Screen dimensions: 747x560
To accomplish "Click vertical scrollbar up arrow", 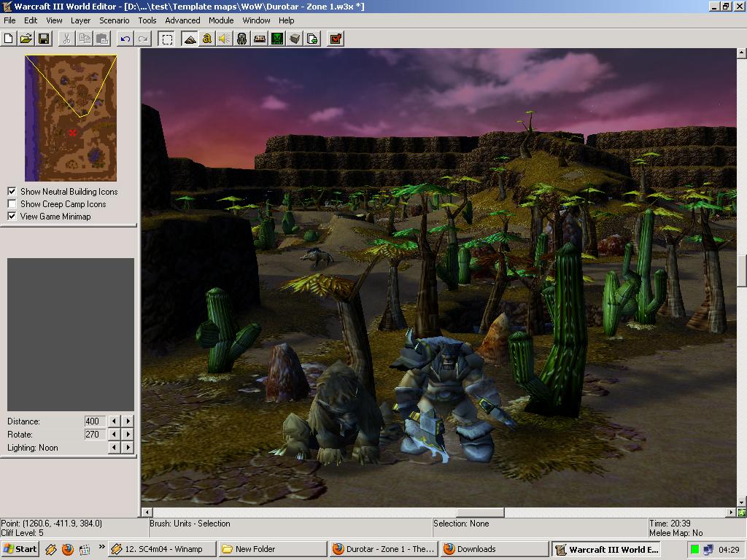I will tap(742, 52).
